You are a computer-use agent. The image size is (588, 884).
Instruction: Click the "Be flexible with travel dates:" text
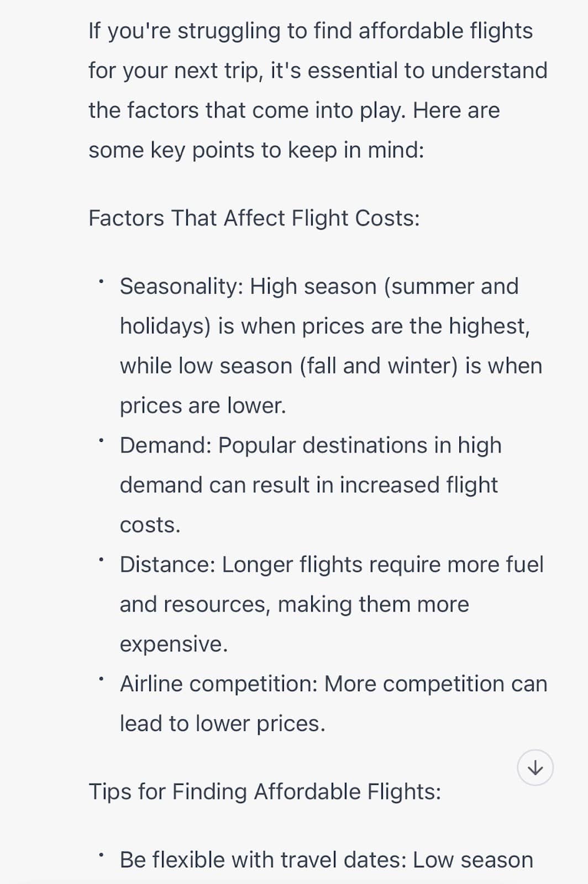pyautogui.click(x=263, y=860)
